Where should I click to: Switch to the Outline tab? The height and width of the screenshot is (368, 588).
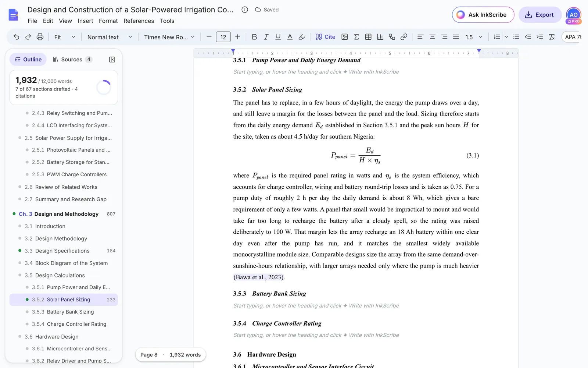click(x=28, y=59)
